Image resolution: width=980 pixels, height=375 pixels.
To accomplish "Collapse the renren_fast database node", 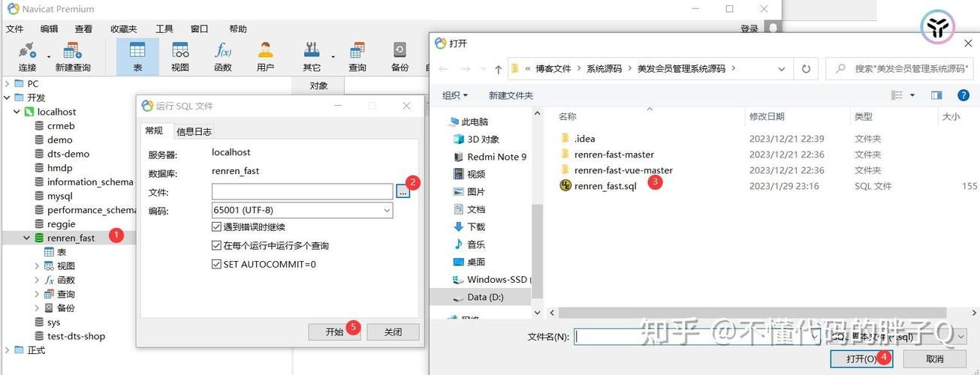I will [x=27, y=238].
